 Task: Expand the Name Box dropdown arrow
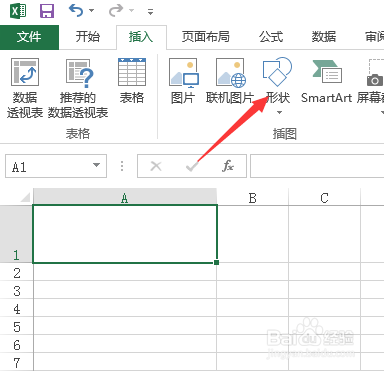pyautogui.click(x=97, y=165)
